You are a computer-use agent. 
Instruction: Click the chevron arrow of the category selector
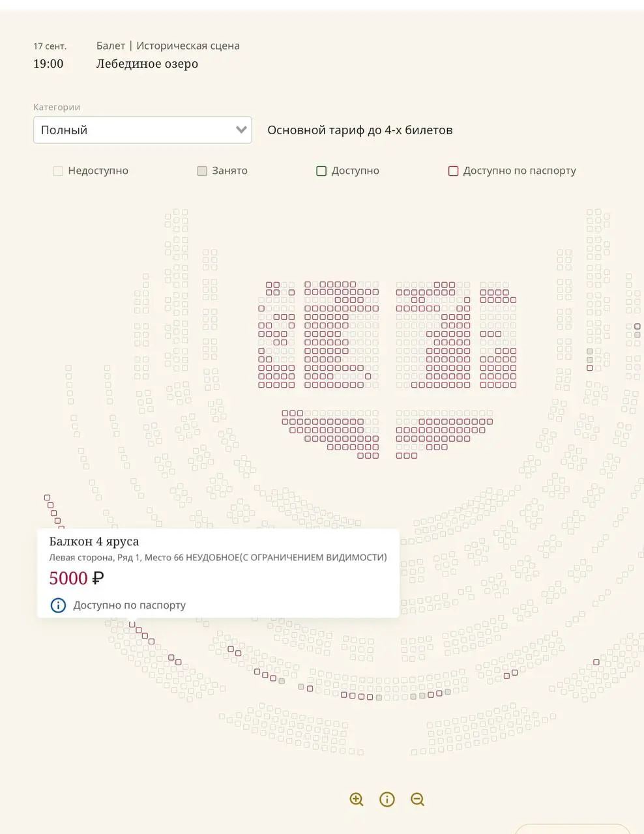point(241,130)
